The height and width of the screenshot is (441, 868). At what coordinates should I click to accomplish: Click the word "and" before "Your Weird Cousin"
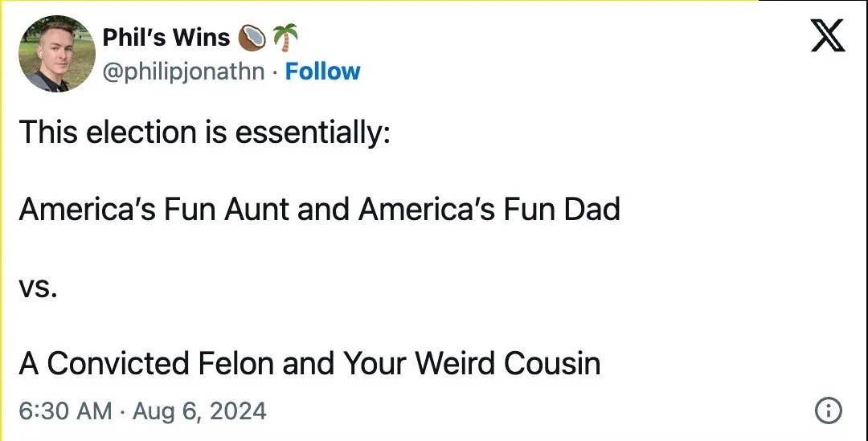(309, 364)
